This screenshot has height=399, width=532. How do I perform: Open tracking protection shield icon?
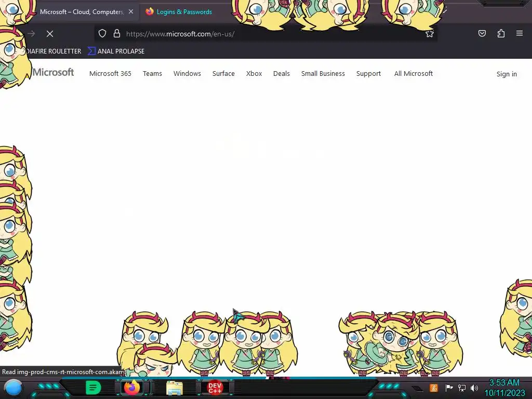(x=102, y=34)
